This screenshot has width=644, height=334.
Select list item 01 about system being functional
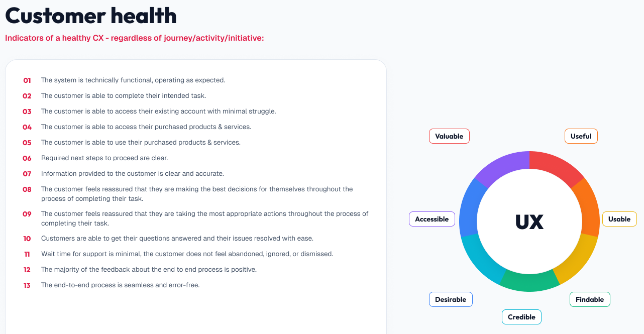click(124, 80)
